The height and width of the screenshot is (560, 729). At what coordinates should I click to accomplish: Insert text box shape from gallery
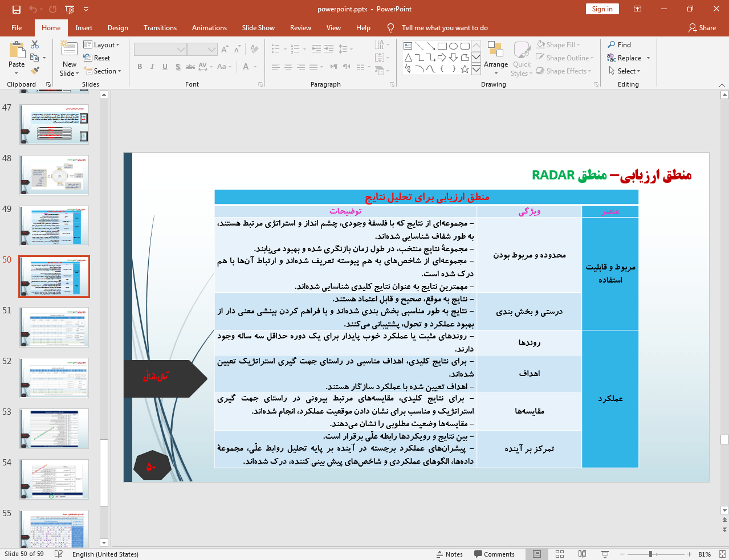408,46
